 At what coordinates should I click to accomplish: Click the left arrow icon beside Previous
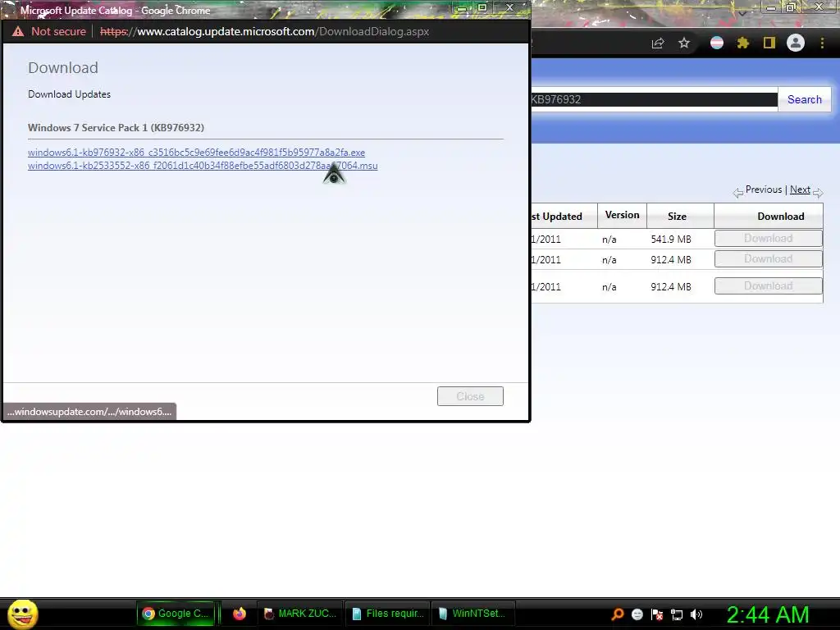point(738,193)
